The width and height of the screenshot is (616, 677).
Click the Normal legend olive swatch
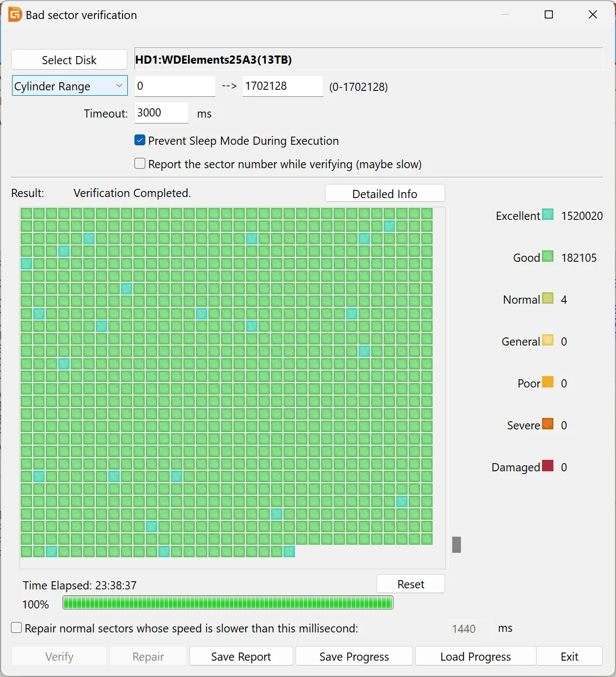point(548,299)
